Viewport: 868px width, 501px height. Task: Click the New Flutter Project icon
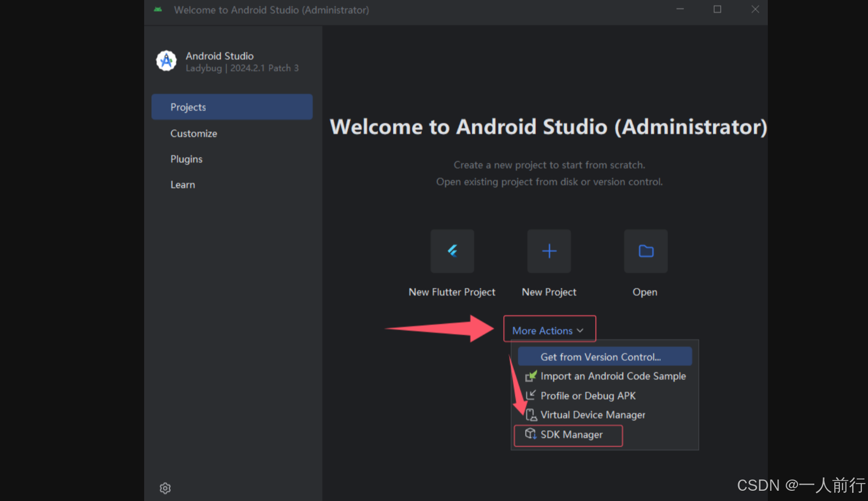point(452,251)
